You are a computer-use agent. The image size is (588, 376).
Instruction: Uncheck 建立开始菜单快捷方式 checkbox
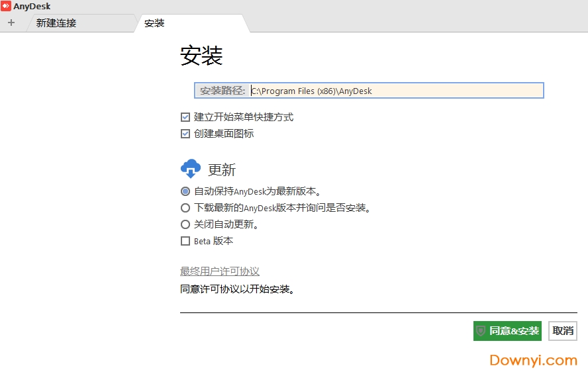(185, 117)
